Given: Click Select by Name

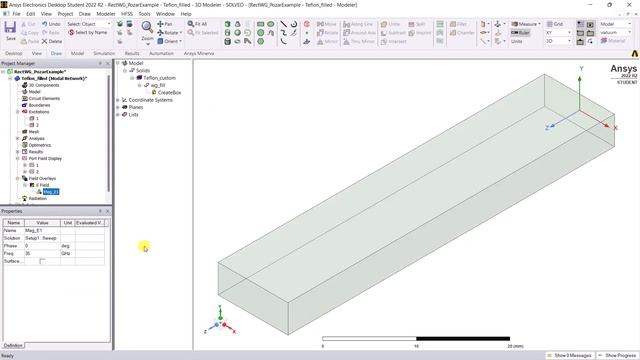Looking at the screenshot, I should pos(87,32).
